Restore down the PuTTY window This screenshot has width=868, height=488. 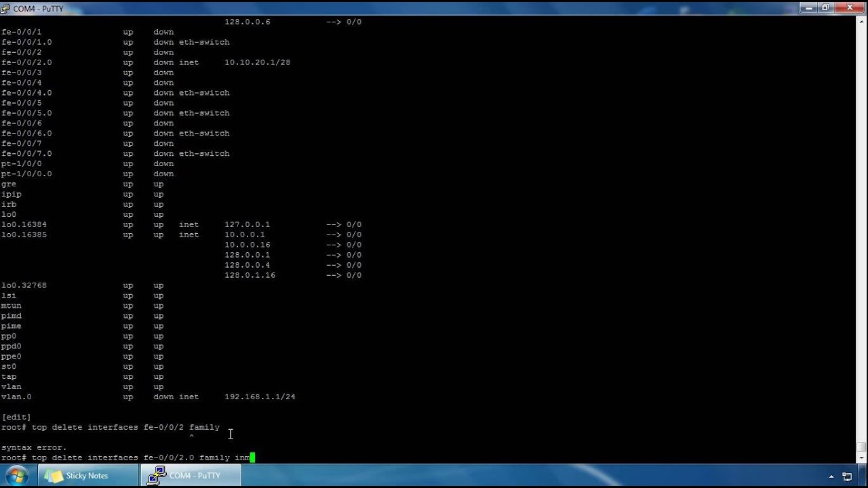point(826,7)
